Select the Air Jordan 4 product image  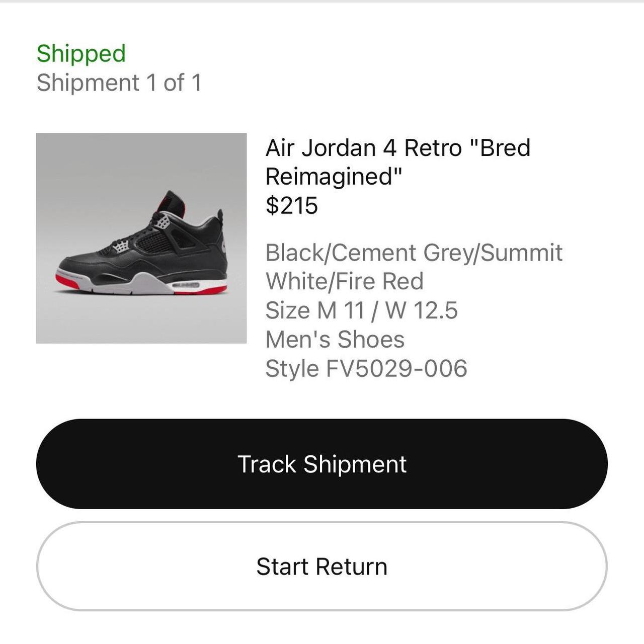click(x=141, y=238)
